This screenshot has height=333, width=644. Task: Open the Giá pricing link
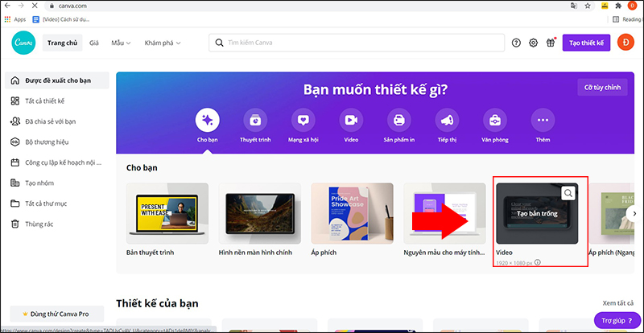tap(94, 43)
